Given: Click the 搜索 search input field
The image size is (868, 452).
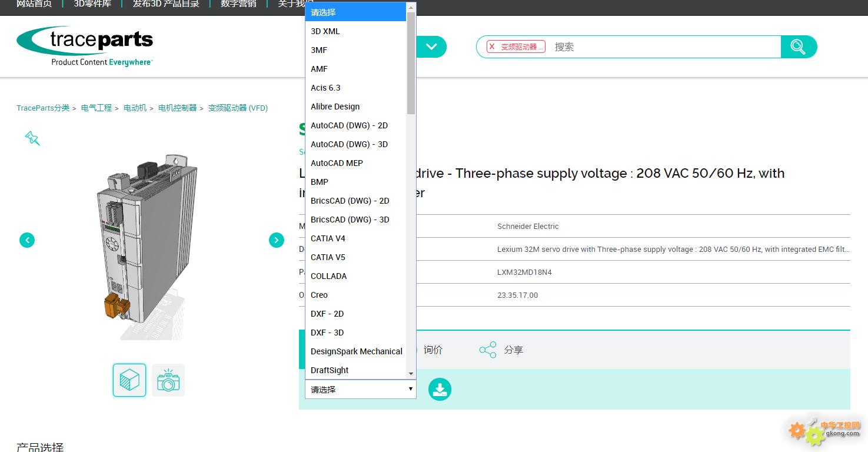Looking at the screenshot, I should 665,47.
